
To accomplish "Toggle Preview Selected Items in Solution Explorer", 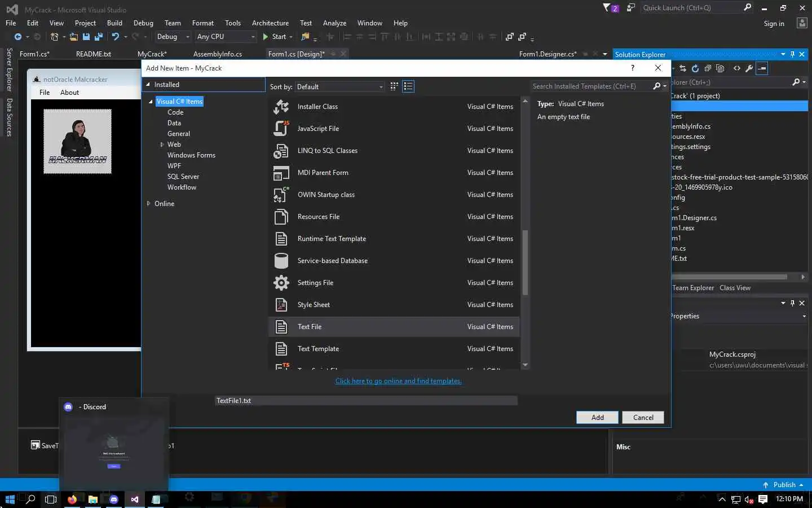I will [762, 68].
